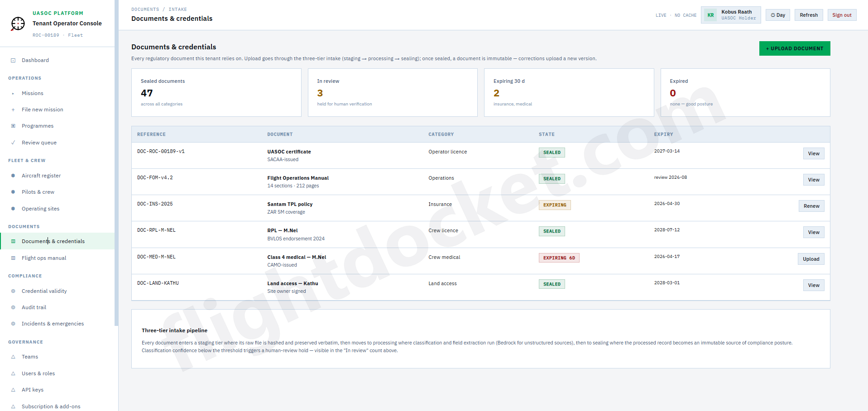Viewport: 868px width, 411px height.
Task: Select Flight ops manual in sidebar
Action: coord(43,258)
